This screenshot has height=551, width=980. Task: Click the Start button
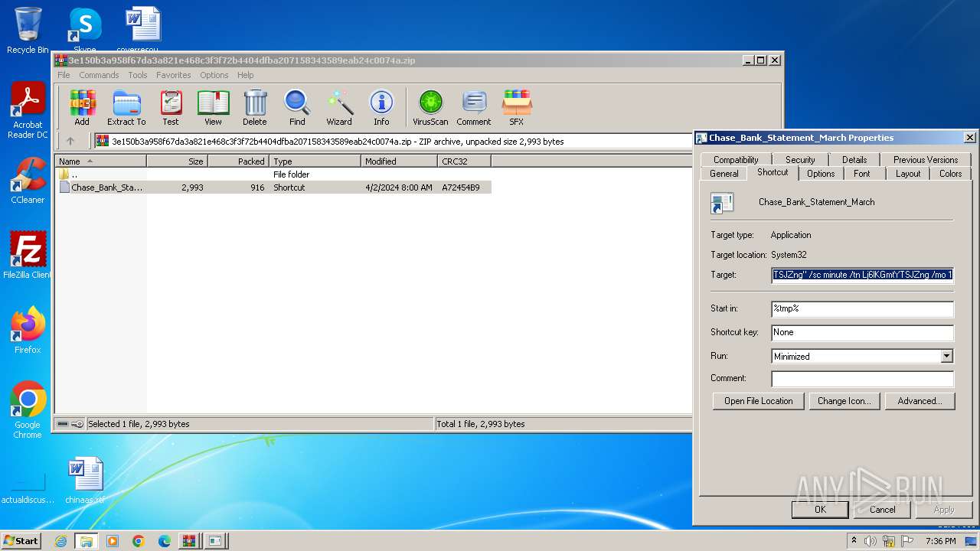click(x=21, y=541)
